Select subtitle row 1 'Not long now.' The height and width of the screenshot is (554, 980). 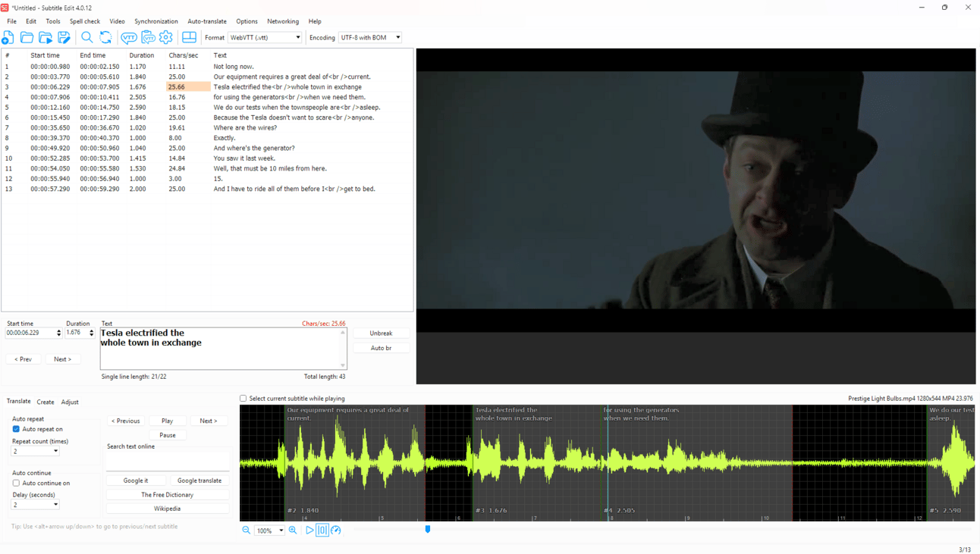(x=207, y=67)
